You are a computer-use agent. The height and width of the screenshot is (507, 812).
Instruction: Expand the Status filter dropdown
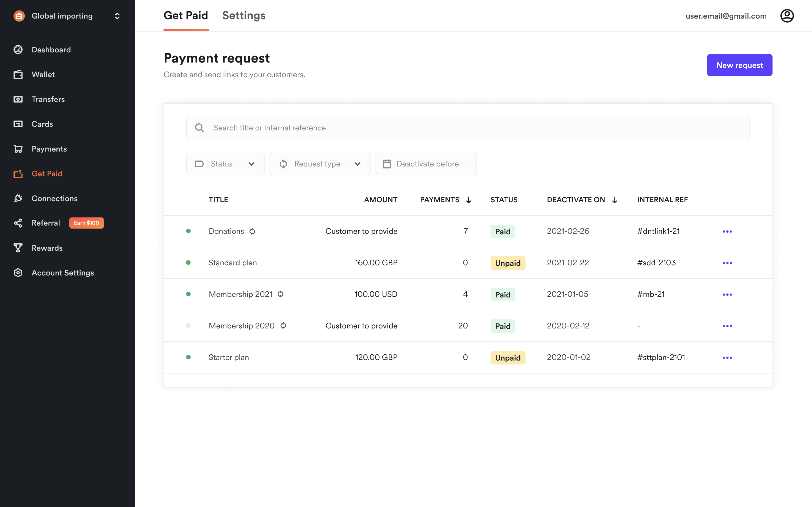tap(225, 164)
